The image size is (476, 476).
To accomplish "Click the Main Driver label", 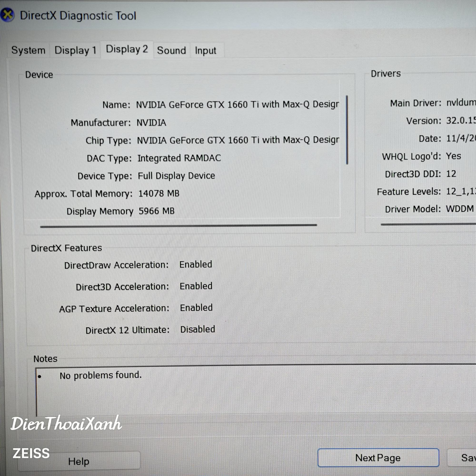I will 416,103.
